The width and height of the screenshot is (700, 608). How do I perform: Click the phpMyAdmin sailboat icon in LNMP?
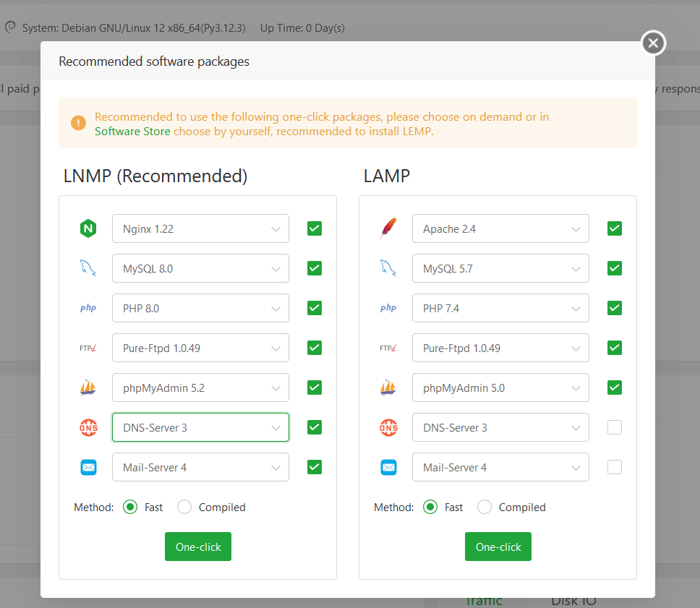pyautogui.click(x=88, y=388)
